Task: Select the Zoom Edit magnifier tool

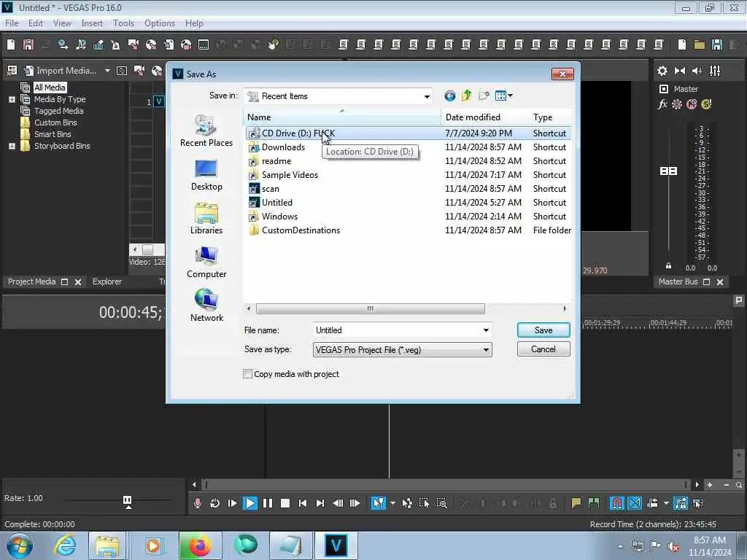Action: 442,503
